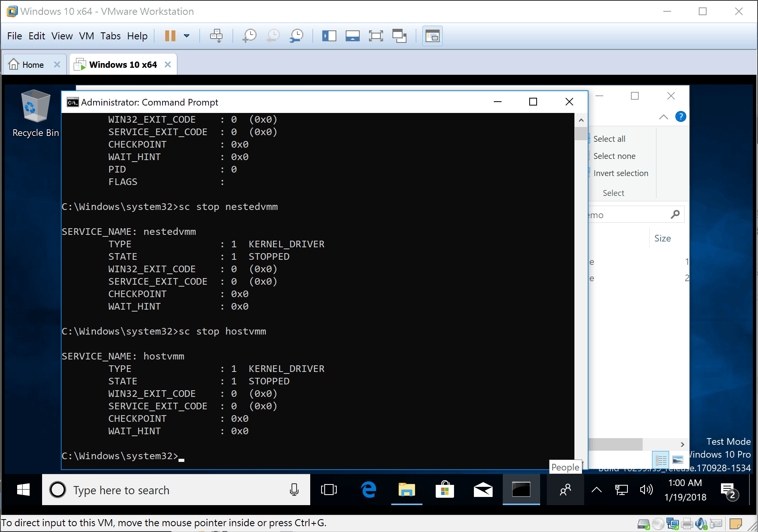Image resolution: width=758 pixels, height=532 pixels.
Task: Enter full screen mode icon
Action: (x=376, y=36)
